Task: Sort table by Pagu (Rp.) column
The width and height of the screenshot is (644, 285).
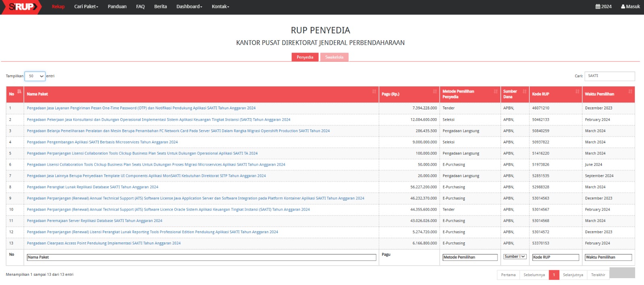Action: (409, 94)
